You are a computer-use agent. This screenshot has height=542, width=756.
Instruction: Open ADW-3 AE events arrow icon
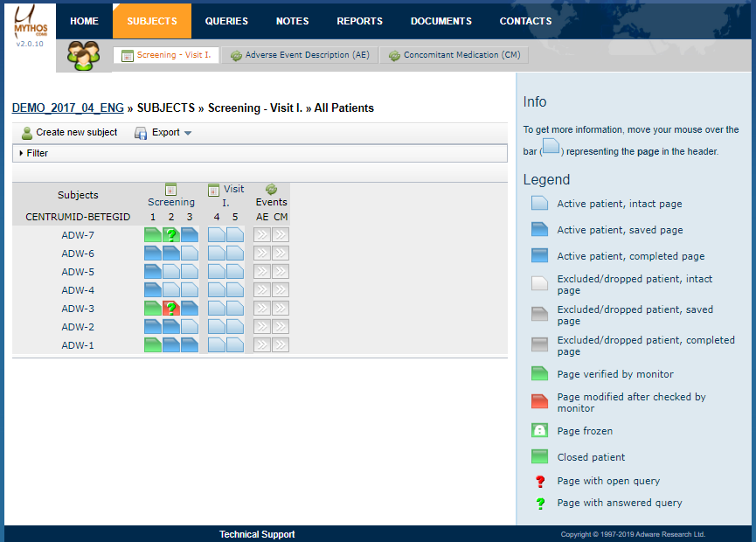(x=262, y=308)
